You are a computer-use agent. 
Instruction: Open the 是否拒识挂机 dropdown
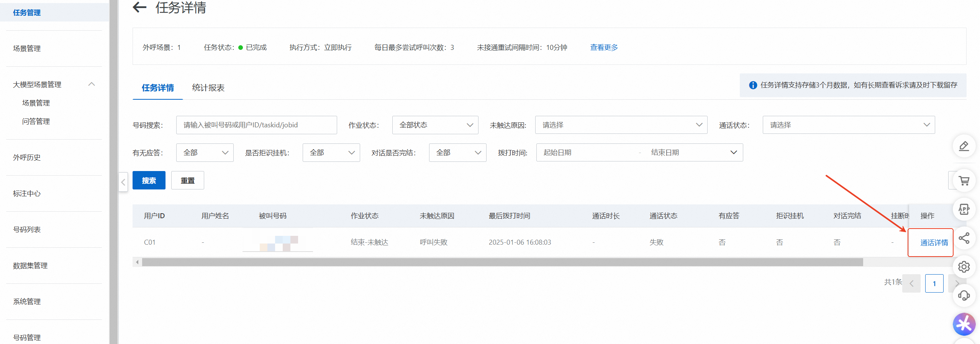331,153
